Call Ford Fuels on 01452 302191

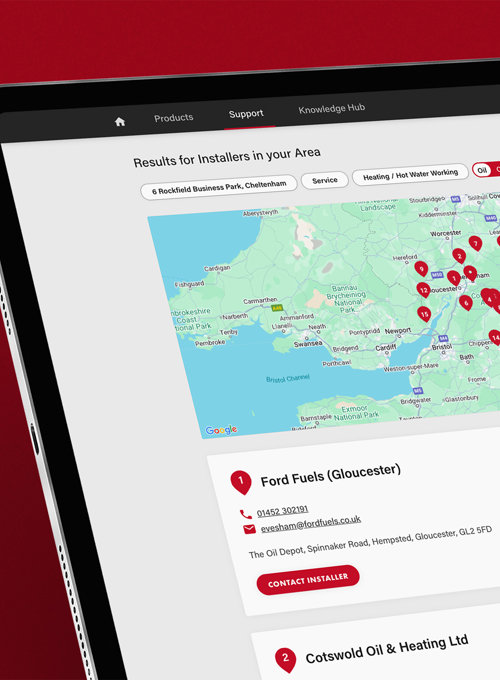click(x=282, y=511)
